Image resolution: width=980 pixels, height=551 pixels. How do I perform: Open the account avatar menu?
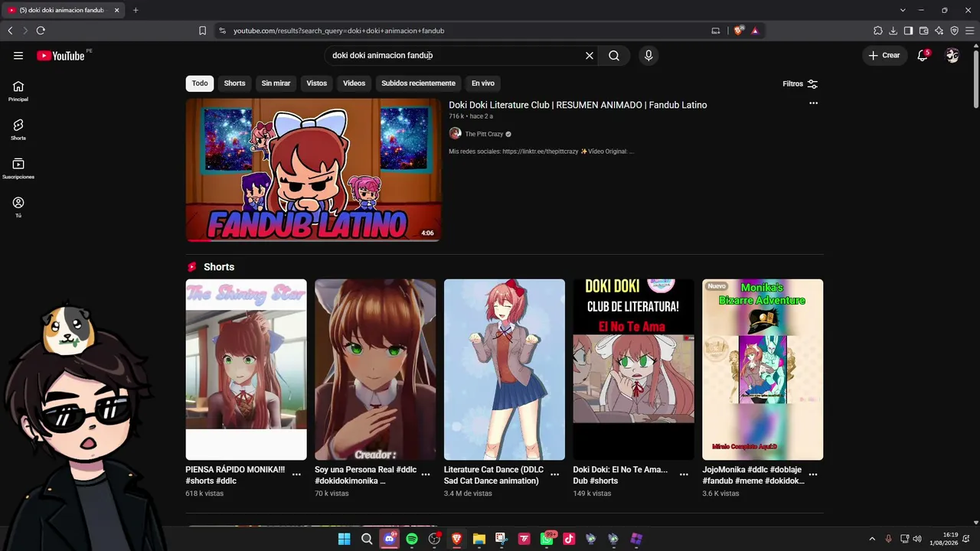pos(952,55)
